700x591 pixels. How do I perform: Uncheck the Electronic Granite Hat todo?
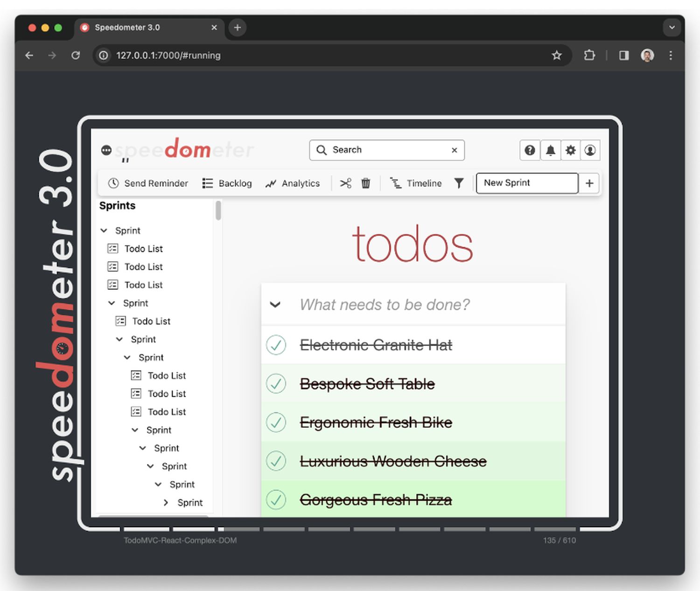coord(276,345)
